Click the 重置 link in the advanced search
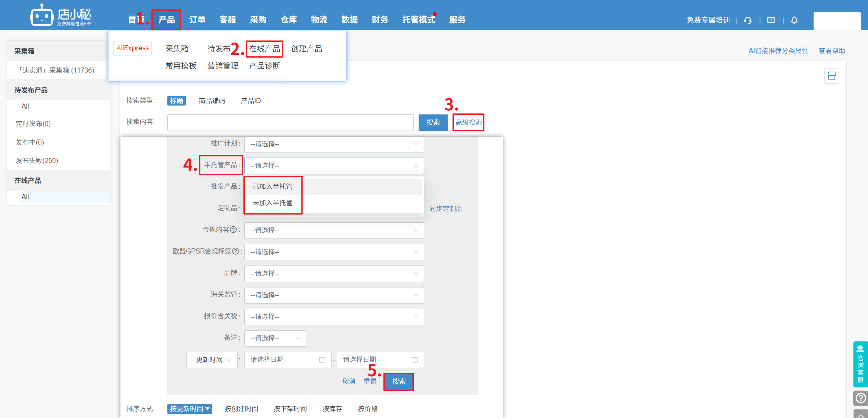The height and width of the screenshot is (418, 868). tap(370, 381)
